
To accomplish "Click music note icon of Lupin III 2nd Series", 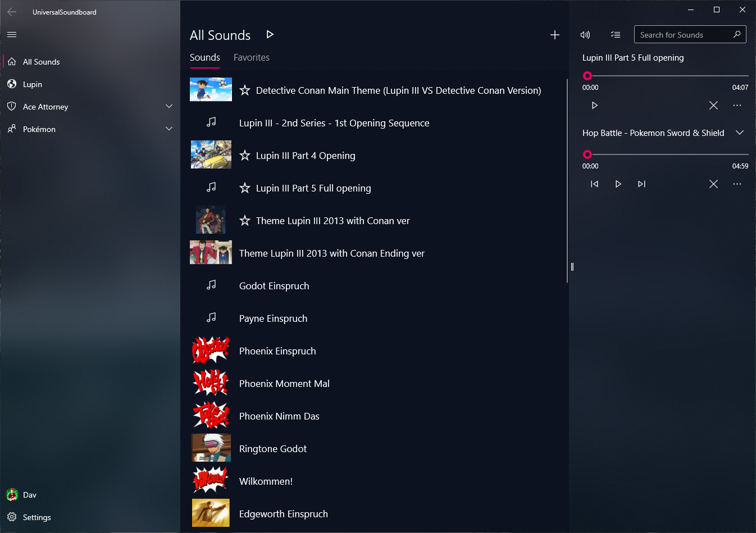I will (x=211, y=122).
